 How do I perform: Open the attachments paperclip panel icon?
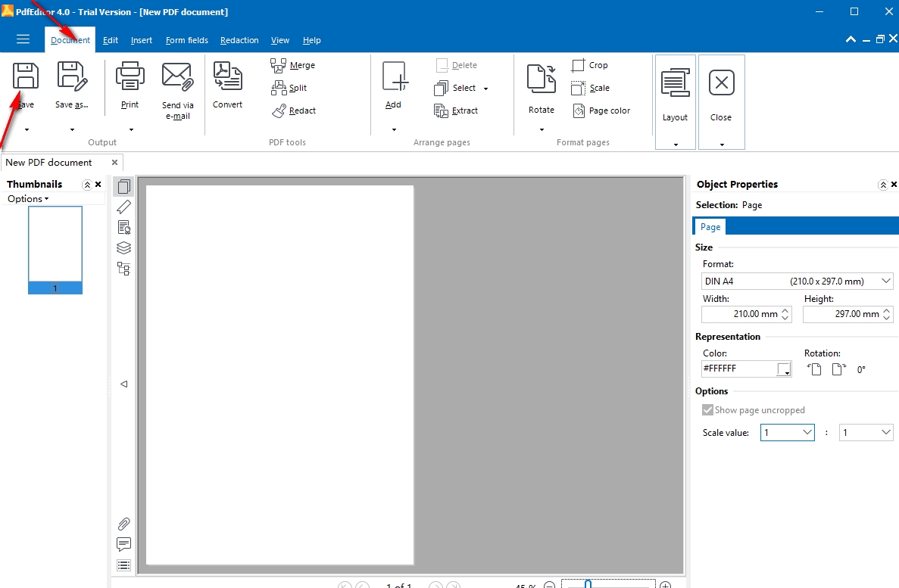pos(124,524)
